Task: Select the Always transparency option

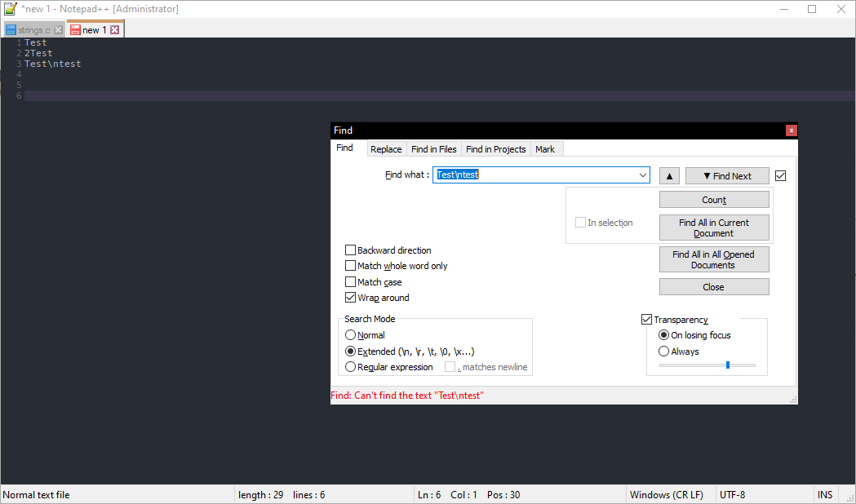Action: tap(663, 351)
